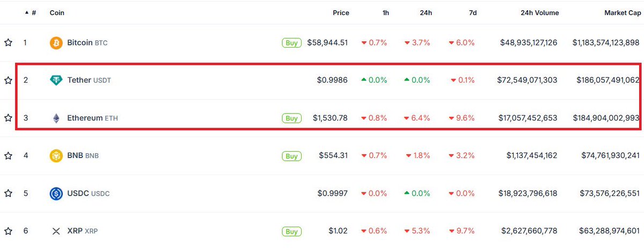Select the Ethereum diamond logo

(x=56, y=118)
